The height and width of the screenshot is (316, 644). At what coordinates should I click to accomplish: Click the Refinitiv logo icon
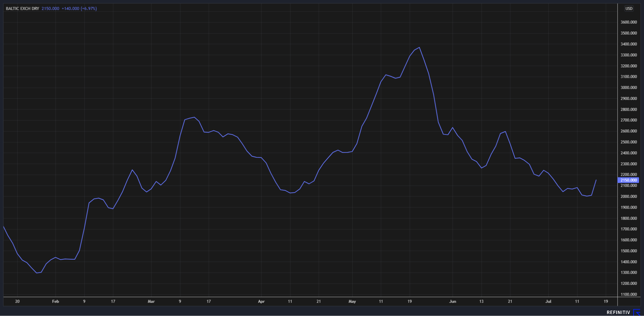637,312
